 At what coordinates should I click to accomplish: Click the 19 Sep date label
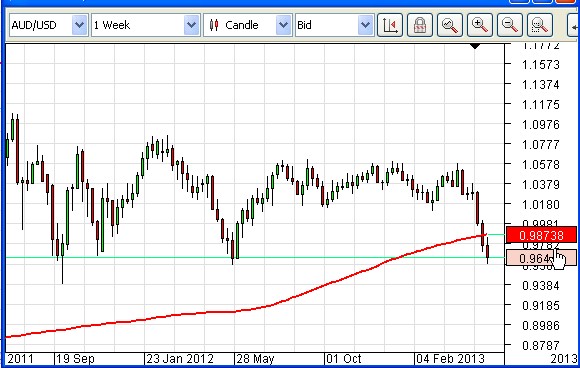click(x=75, y=359)
